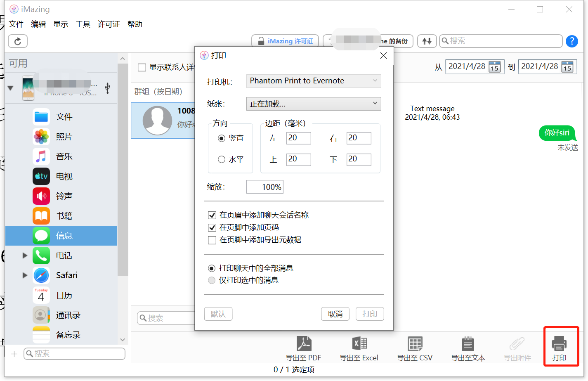
Task: Open the File (文件) menu
Action: click(16, 24)
